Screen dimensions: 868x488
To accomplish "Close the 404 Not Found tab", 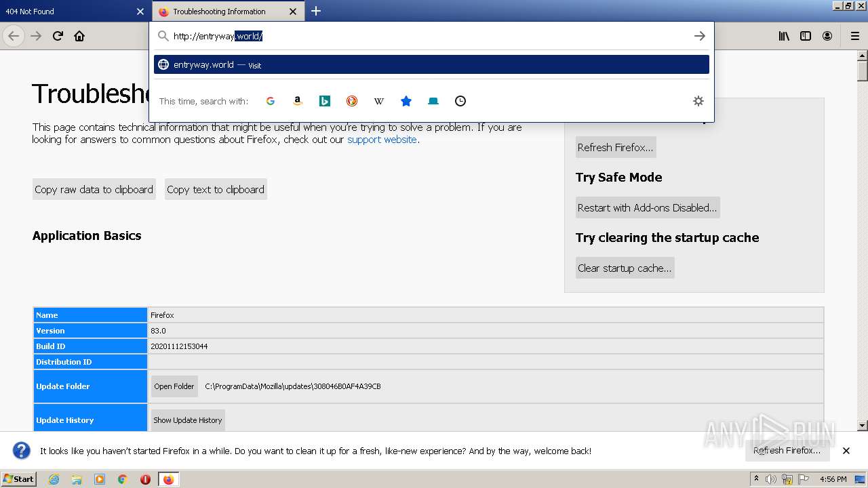I will 140,12.
